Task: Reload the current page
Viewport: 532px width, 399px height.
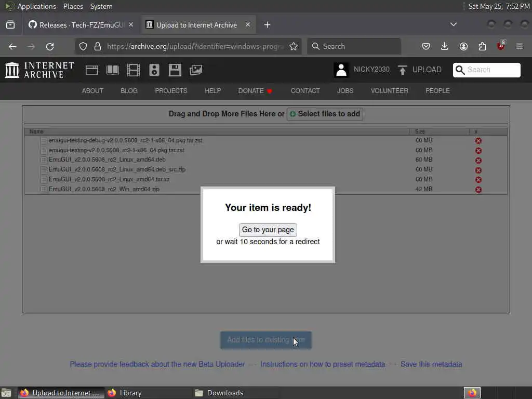Action: coord(50,46)
